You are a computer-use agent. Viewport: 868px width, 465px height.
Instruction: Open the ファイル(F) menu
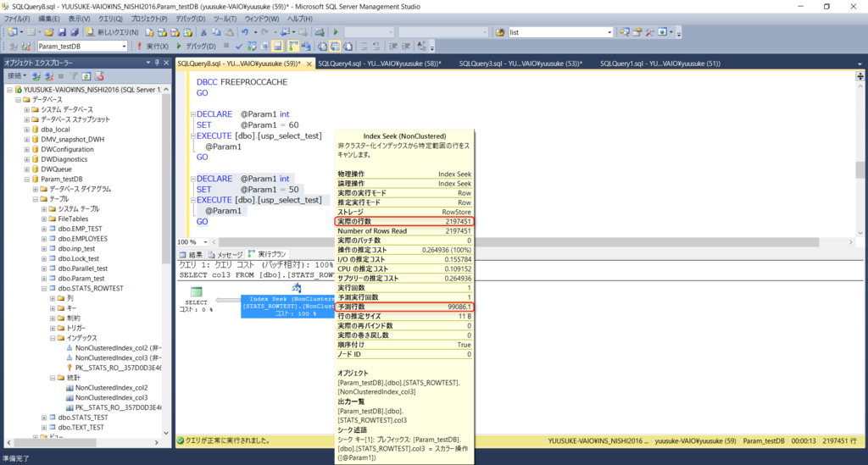[17, 19]
